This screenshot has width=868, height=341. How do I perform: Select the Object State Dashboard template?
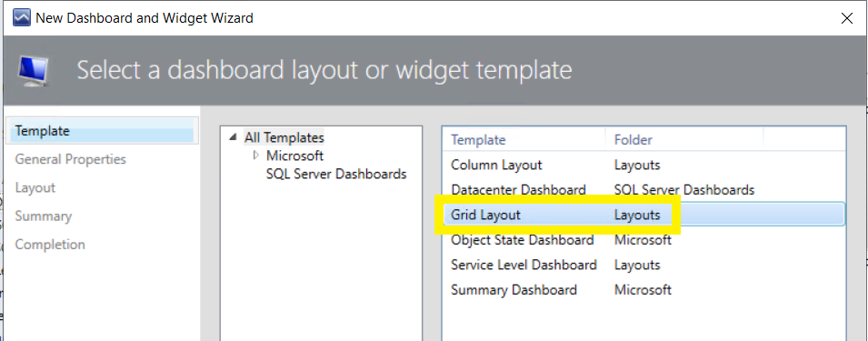point(644,240)
